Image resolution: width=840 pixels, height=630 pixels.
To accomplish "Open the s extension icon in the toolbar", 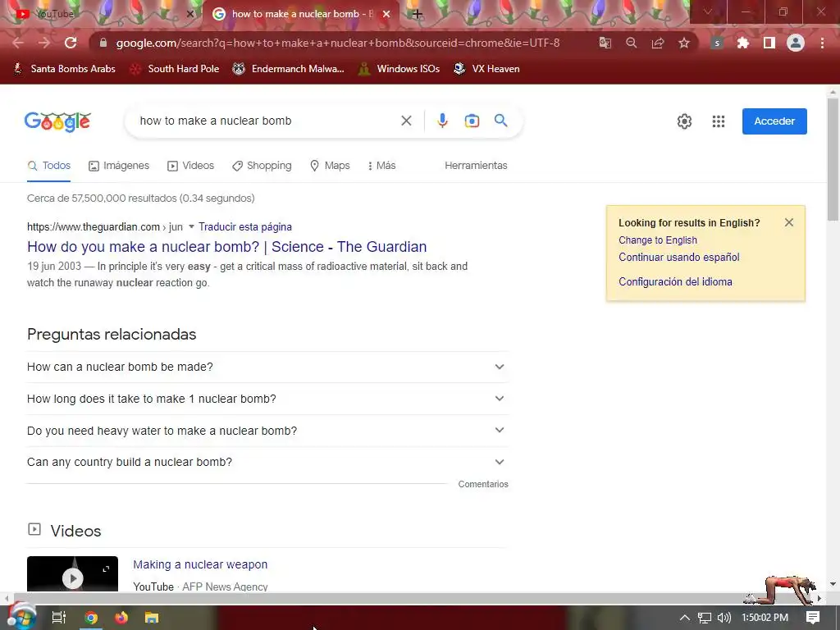I will (717, 43).
